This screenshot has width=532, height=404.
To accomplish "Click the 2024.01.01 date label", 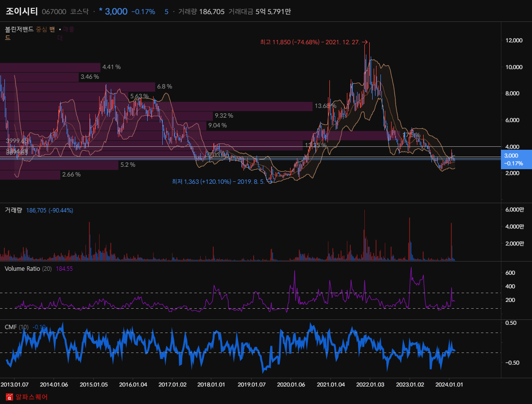I will tap(449, 385).
